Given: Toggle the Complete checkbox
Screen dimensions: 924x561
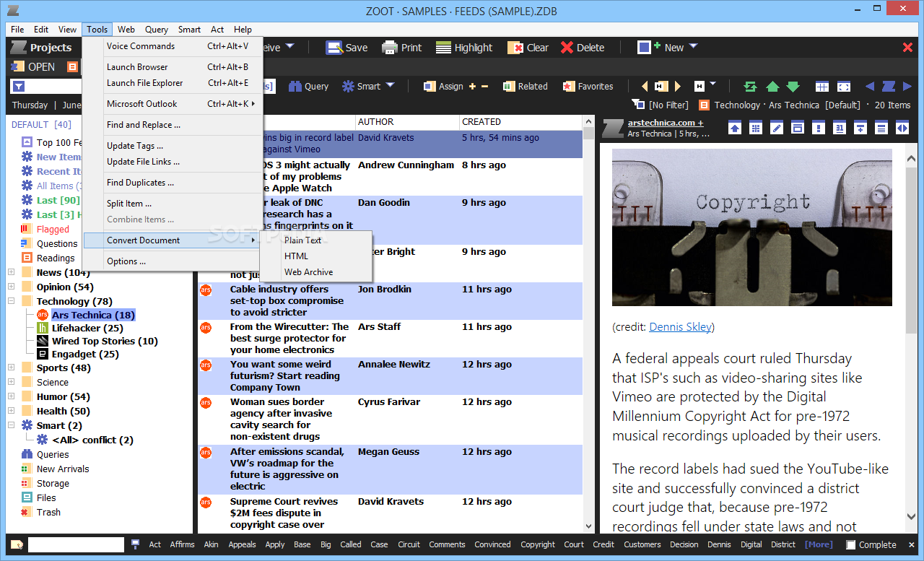Looking at the screenshot, I should coord(851,544).
